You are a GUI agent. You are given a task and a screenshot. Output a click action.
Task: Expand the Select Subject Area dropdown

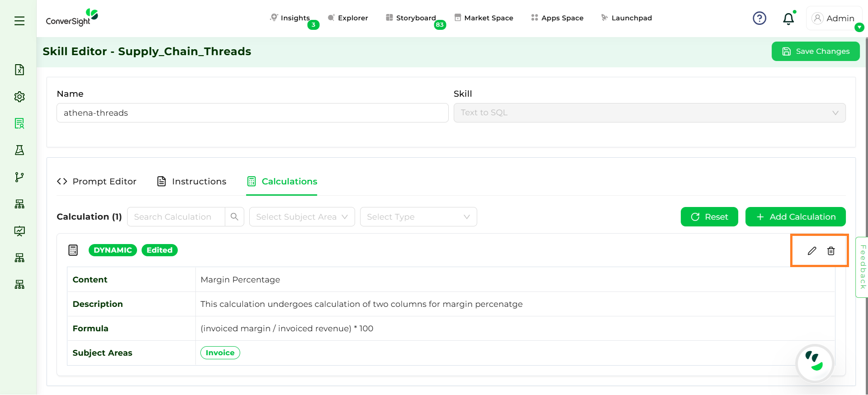[x=302, y=217]
